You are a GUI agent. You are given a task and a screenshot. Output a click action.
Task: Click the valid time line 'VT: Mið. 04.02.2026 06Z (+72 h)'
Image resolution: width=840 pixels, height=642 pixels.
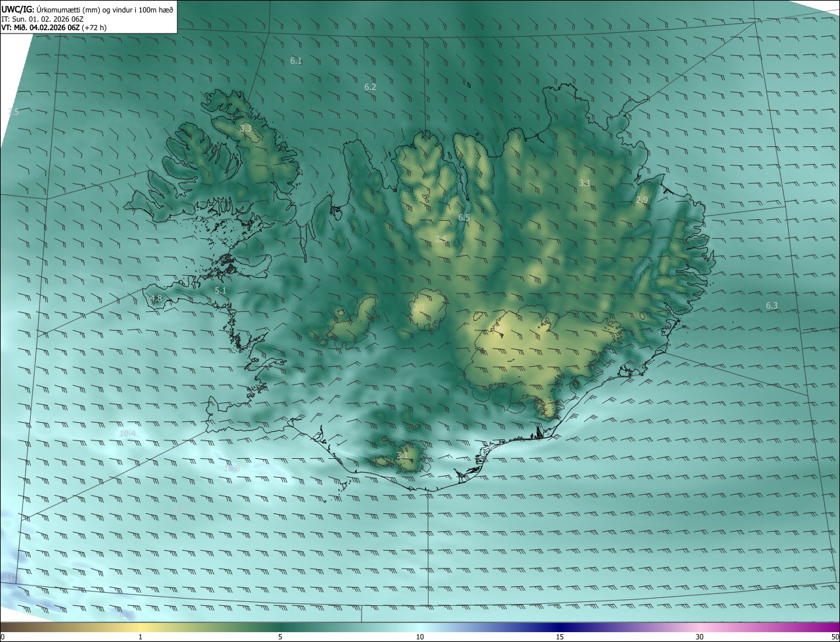54,28
